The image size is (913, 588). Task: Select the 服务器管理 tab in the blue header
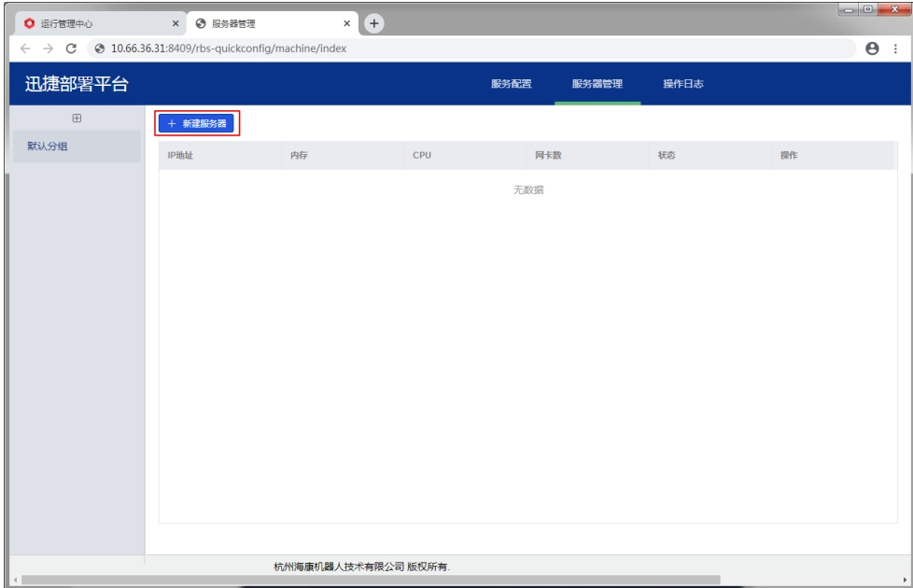597,85
